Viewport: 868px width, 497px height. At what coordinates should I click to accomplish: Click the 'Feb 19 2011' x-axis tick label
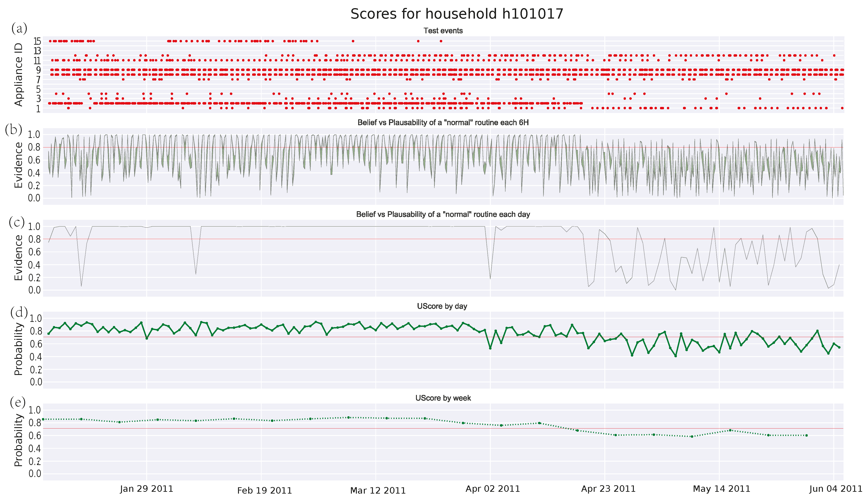pos(265,490)
